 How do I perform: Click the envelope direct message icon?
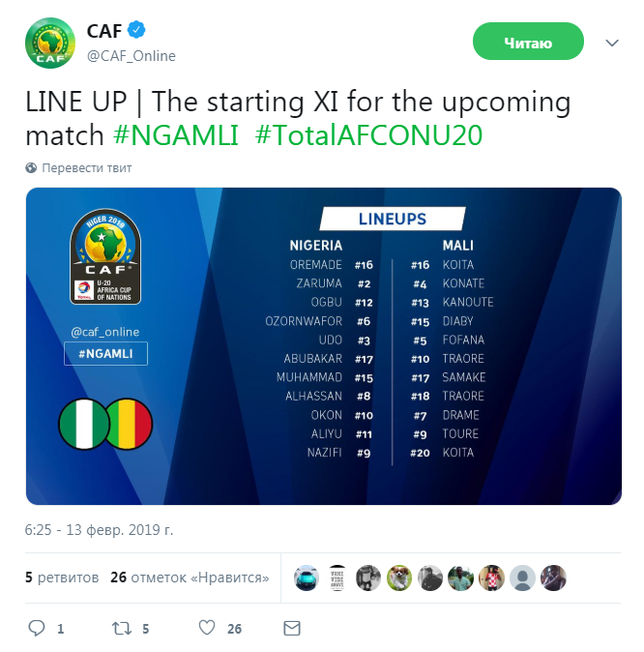(292, 628)
